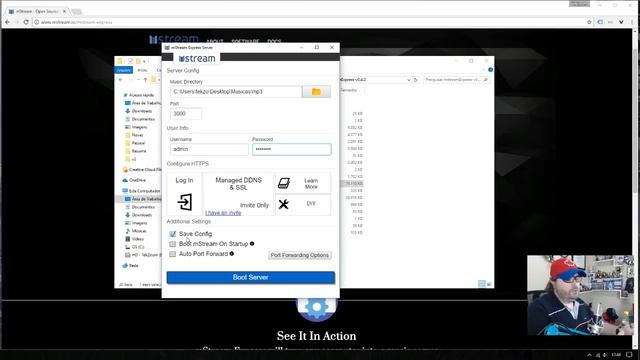Expand Explorer address bar history dropdown

408,80
